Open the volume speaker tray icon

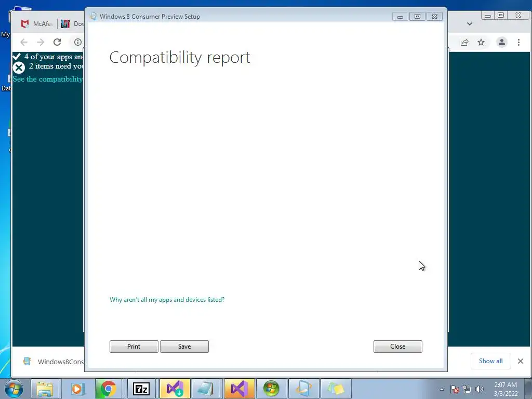click(480, 389)
